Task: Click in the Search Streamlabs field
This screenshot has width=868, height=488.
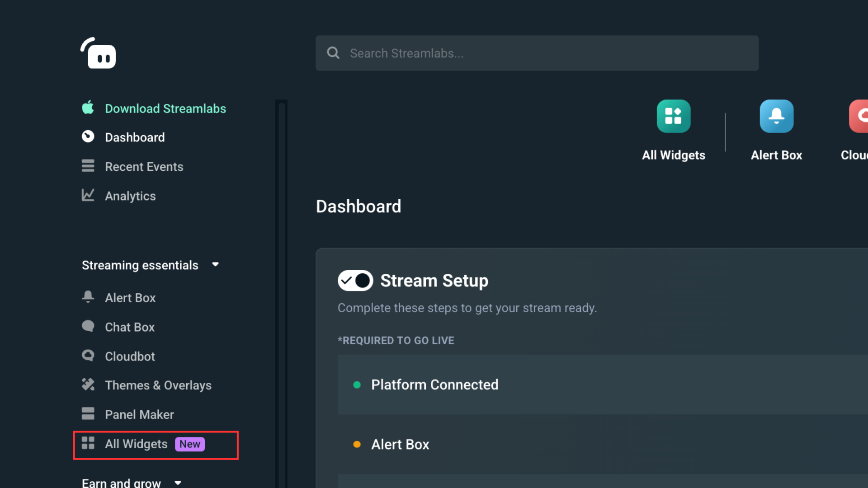Action: pos(537,53)
